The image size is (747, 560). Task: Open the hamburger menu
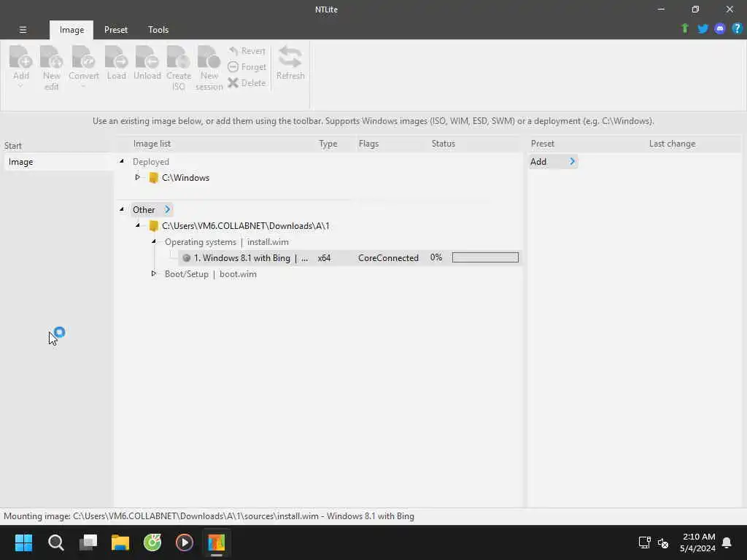[23, 29]
